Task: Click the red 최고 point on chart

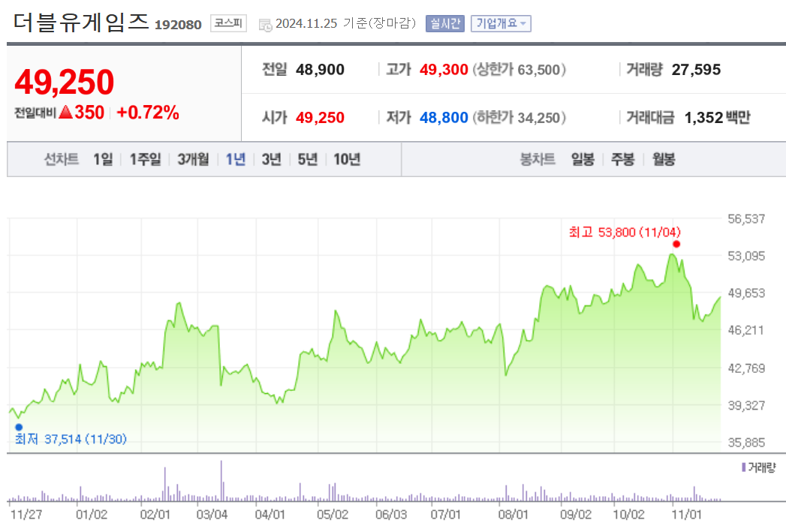Action: pyautogui.click(x=676, y=244)
